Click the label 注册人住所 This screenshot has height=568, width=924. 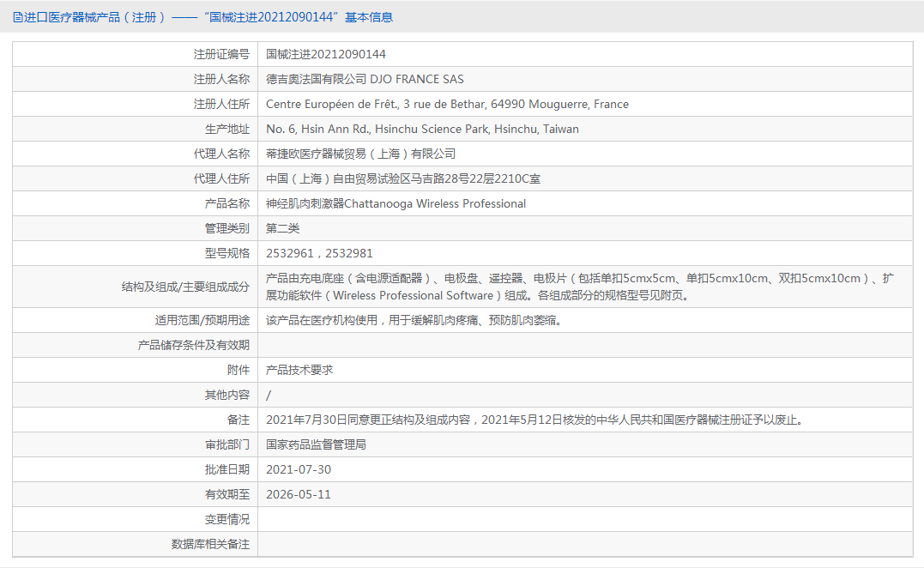pos(221,105)
